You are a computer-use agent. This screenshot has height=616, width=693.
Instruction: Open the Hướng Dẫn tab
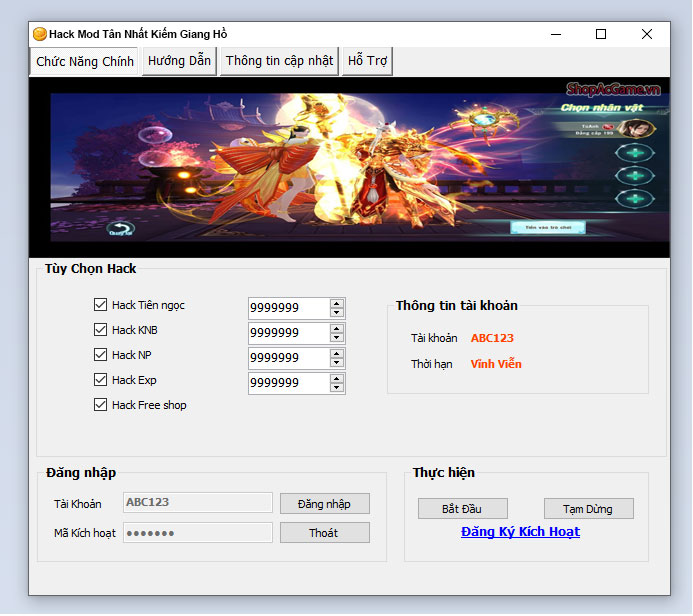[179, 61]
